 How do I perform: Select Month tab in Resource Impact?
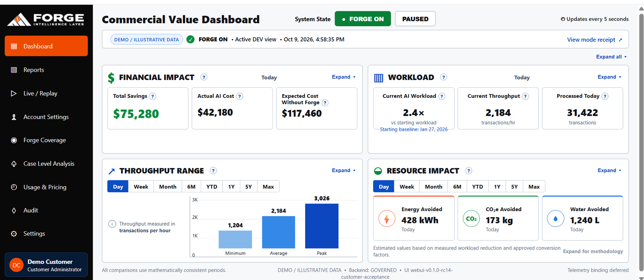pos(433,187)
